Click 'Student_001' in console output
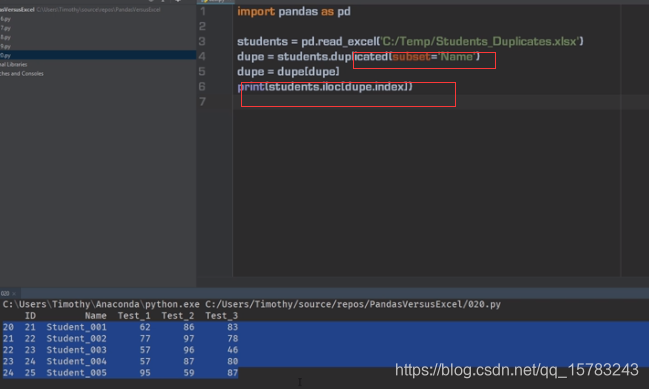The width and height of the screenshot is (649, 389). click(x=77, y=327)
